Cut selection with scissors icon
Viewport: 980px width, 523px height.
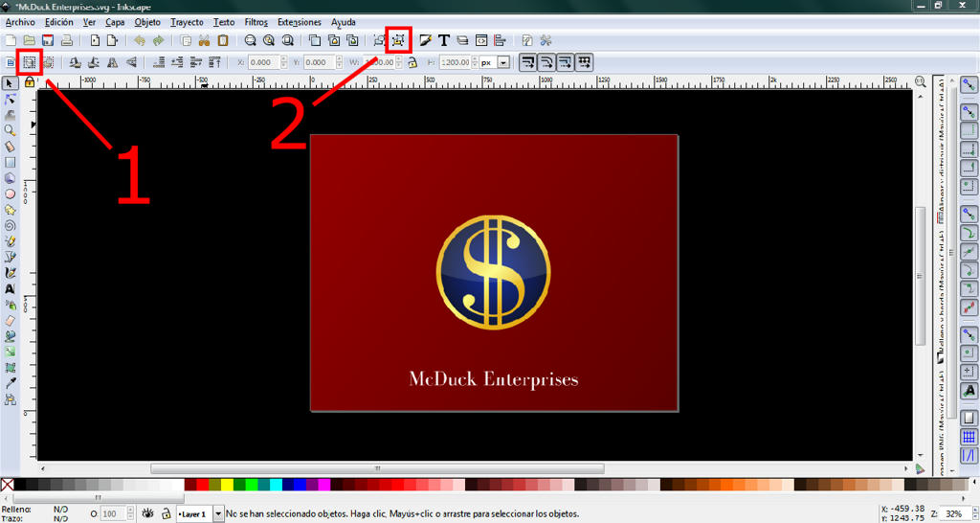coord(204,40)
